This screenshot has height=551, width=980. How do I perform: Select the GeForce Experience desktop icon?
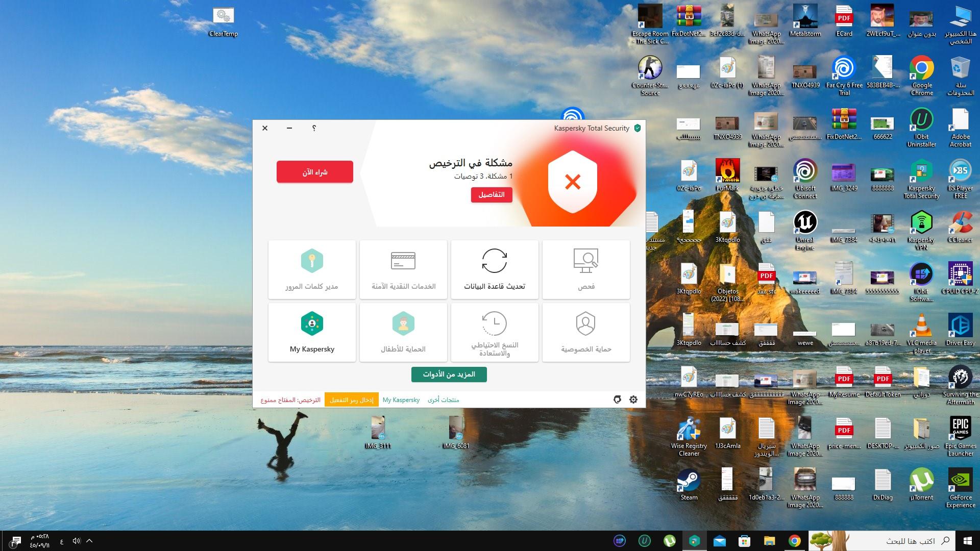(x=961, y=488)
